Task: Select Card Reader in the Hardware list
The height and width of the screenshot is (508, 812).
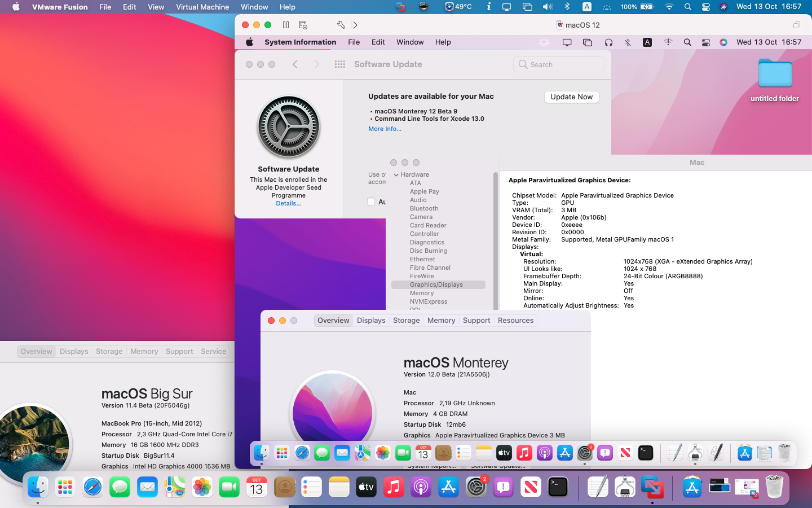Action: point(428,226)
